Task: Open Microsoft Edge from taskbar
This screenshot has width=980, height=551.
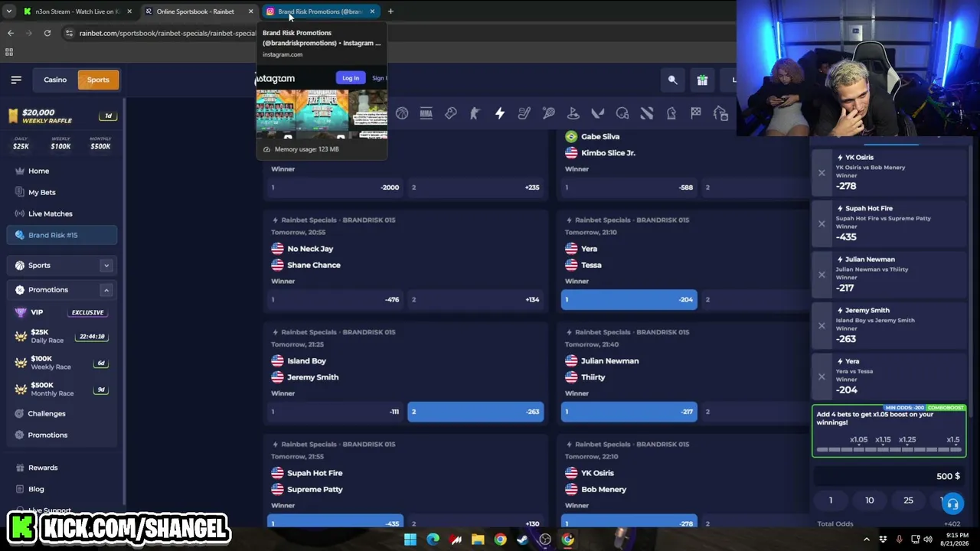Action: pyautogui.click(x=433, y=540)
